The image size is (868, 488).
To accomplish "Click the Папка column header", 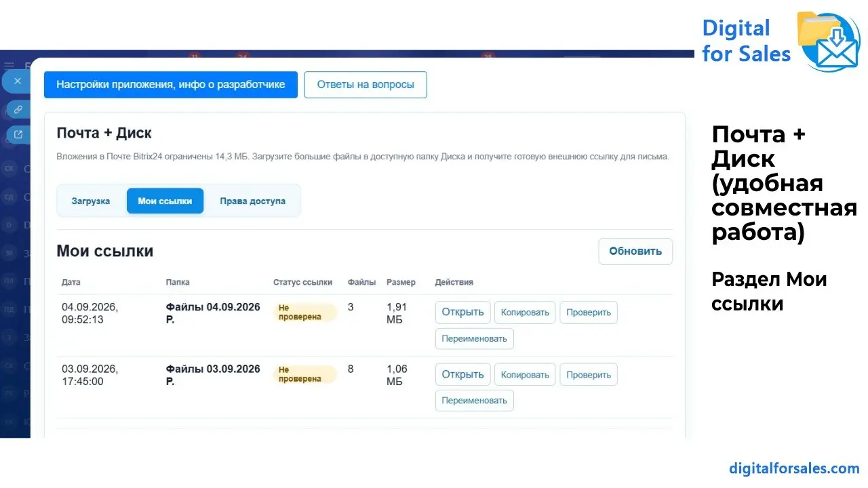I will (x=178, y=282).
